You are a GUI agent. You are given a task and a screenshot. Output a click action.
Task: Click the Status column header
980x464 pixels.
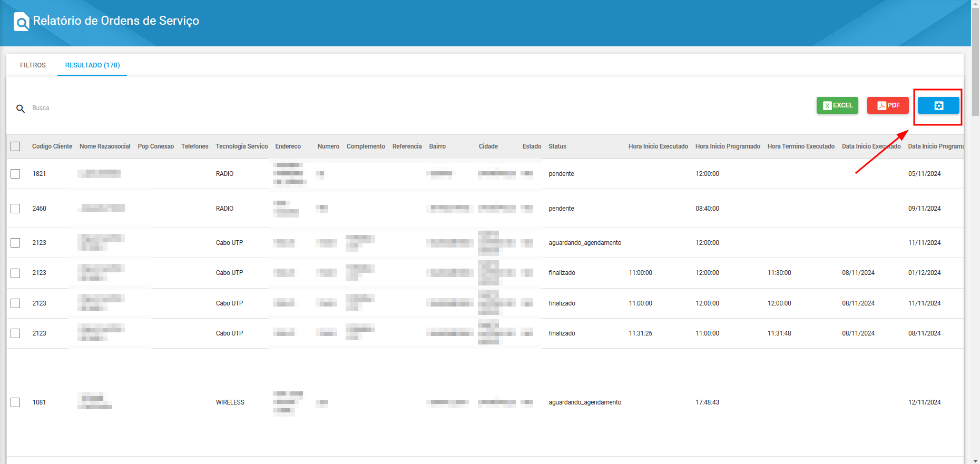557,146
